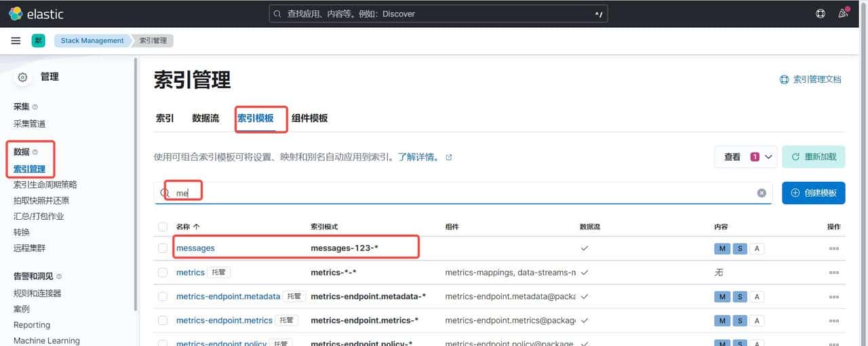Open 转换 in sidebar
Screen dimensions: 868x346
click(x=22, y=232)
